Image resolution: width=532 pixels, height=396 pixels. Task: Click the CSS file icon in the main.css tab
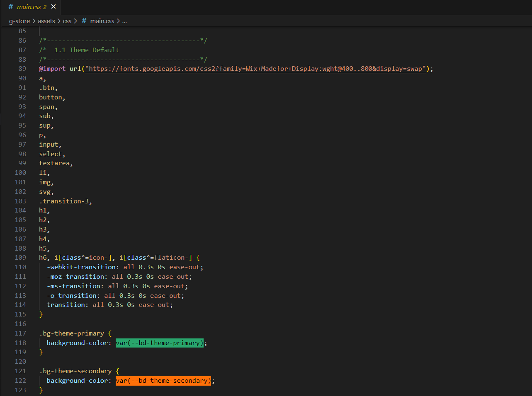point(11,7)
